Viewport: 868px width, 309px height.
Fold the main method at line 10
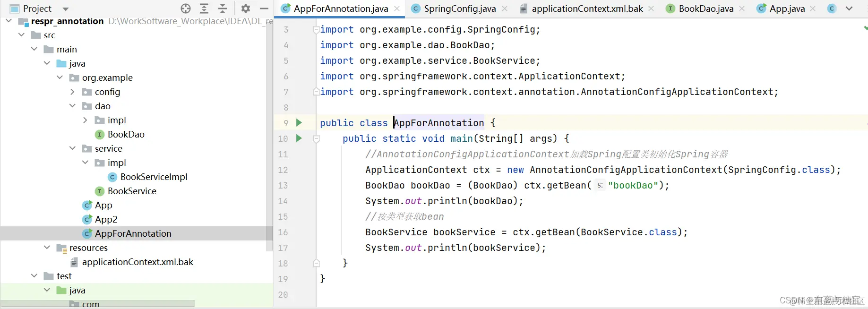[x=316, y=139]
